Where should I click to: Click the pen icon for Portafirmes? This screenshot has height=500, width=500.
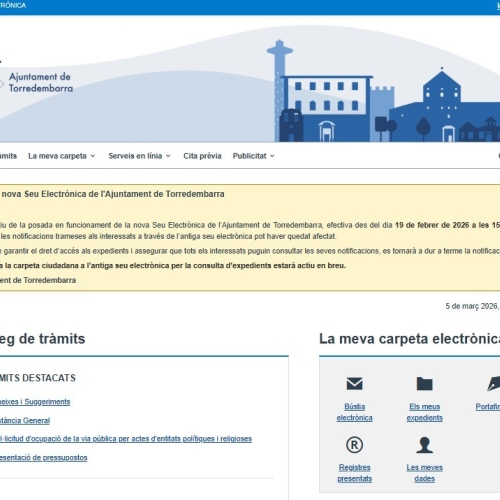tap(493, 383)
